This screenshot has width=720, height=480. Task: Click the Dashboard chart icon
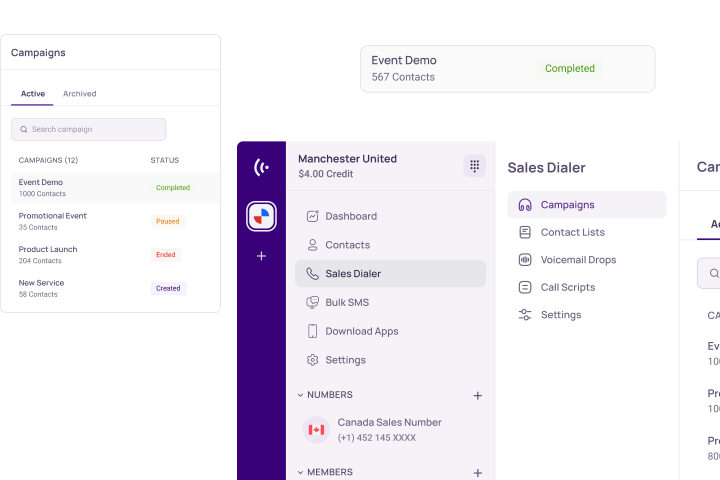pos(312,216)
